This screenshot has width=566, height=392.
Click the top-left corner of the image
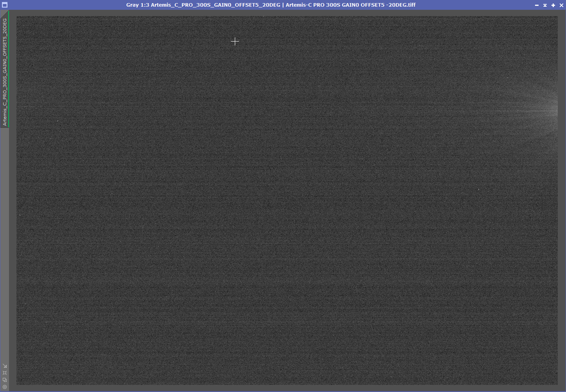(x=17, y=17)
